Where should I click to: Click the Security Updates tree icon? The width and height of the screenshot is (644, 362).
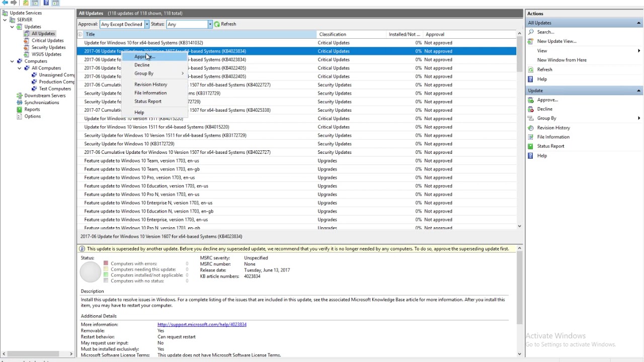[27, 47]
